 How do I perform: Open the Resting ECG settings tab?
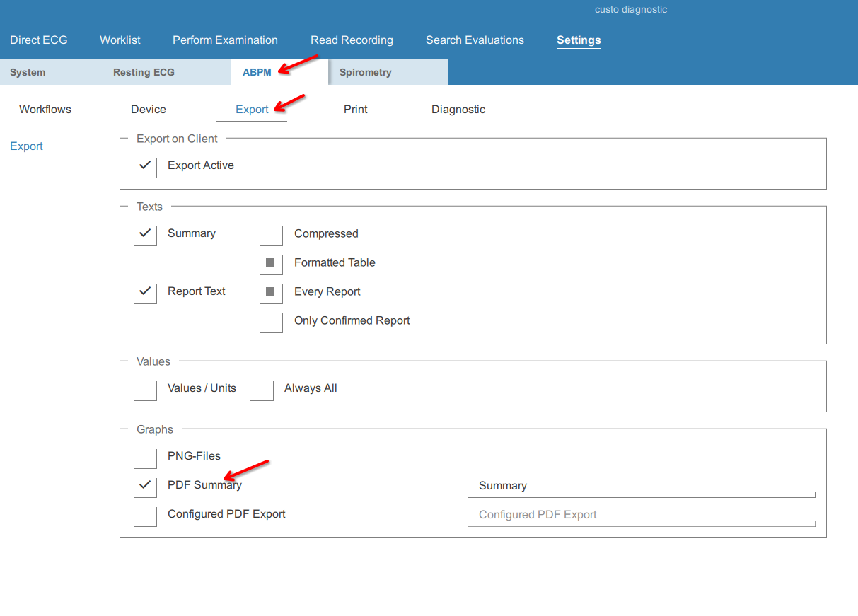point(144,72)
